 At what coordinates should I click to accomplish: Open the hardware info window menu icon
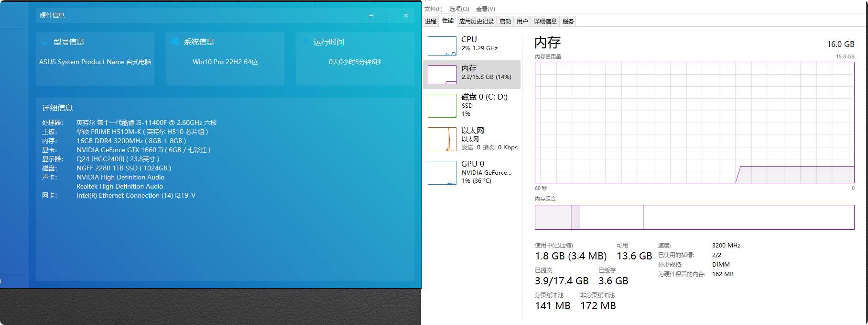click(371, 16)
